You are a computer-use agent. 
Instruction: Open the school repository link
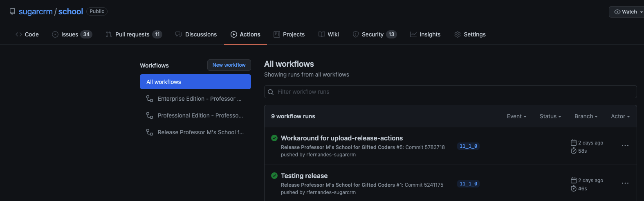[x=71, y=11]
